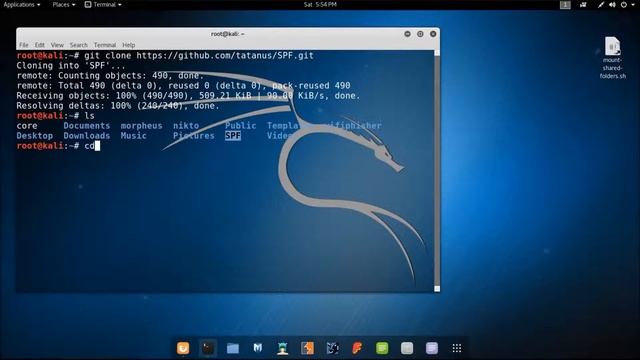
Task: Open the Places menu
Action: coord(64,4)
